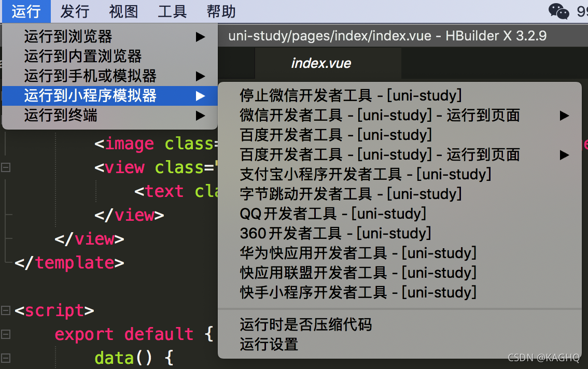588x369 pixels.
Task: Collapse fold marker beside view class line
Action: pos(6,167)
